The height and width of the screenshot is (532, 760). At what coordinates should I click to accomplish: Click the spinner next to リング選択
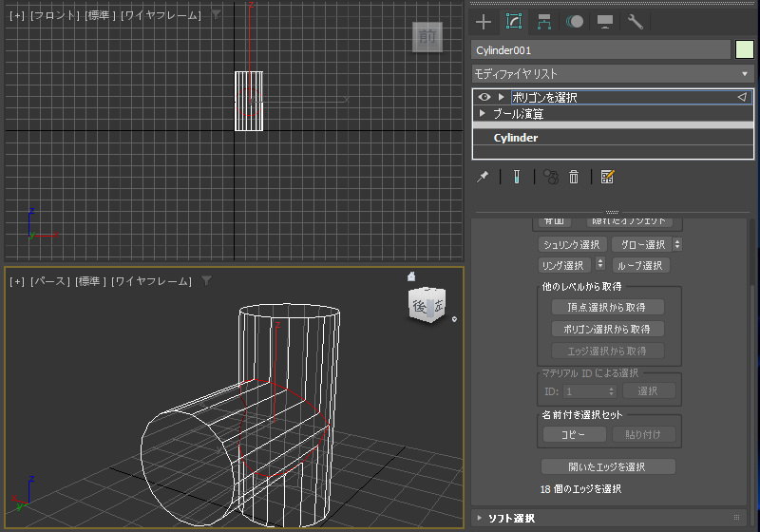tap(600, 264)
